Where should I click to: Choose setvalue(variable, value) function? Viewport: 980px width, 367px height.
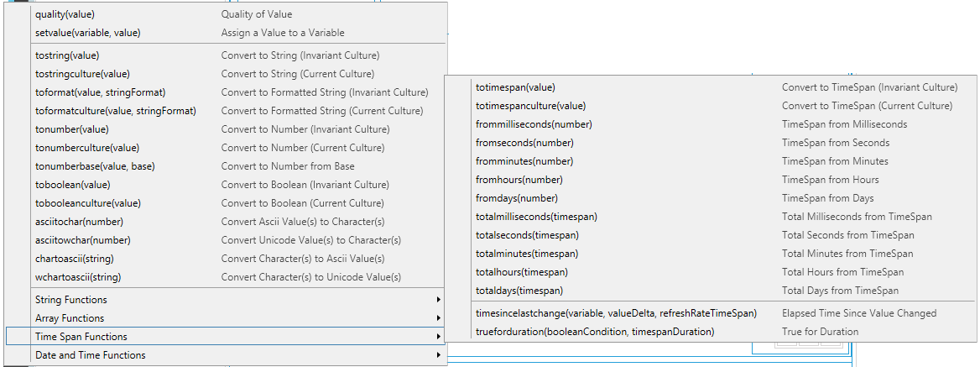click(x=87, y=33)
